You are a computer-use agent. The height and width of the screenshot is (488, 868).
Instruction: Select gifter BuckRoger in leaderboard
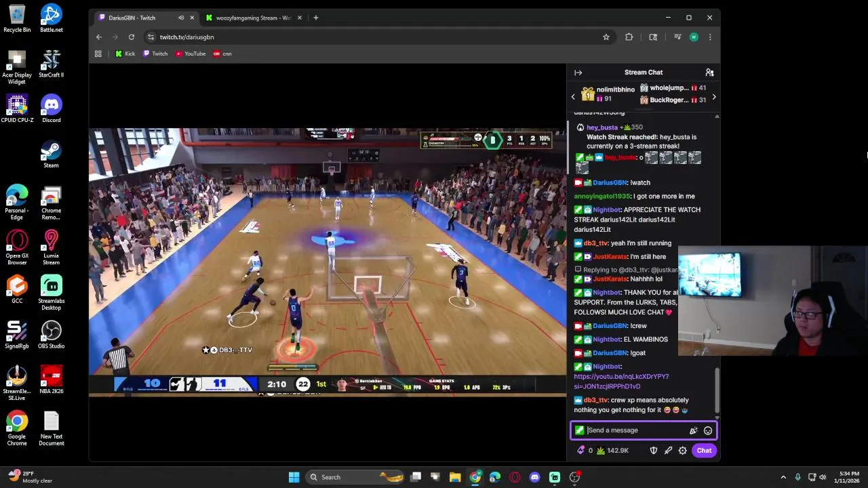coord(673,100)
